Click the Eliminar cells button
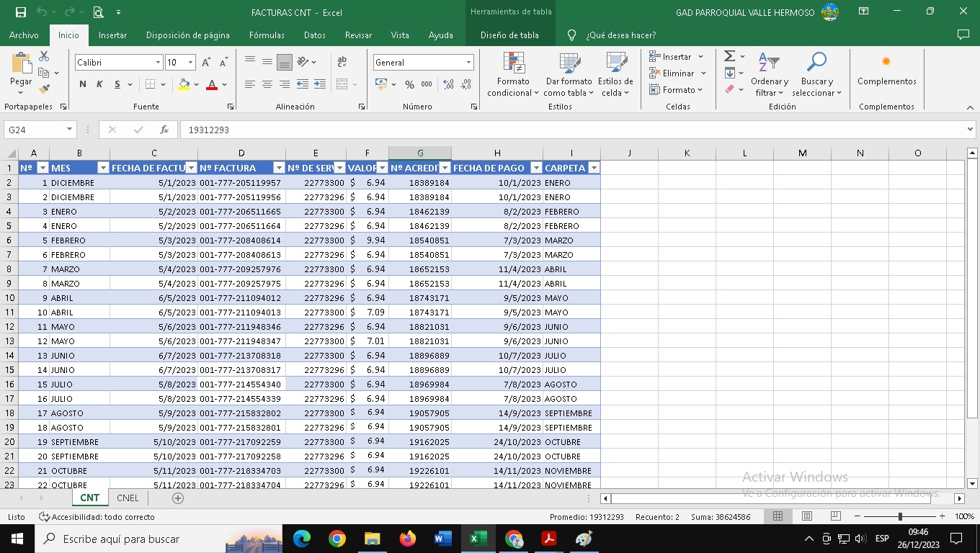Image resolution: width=980 pixels, height=553 pixels. [x=677, y=73]
